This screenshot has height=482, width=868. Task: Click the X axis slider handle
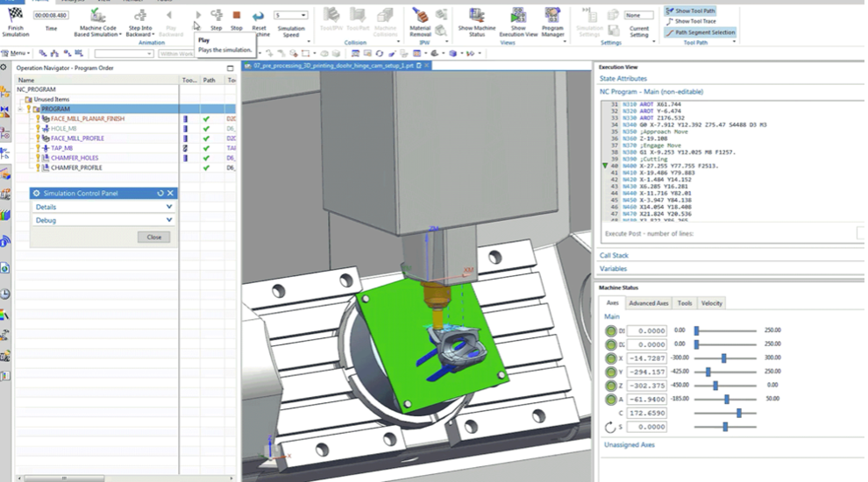[723, 358]
